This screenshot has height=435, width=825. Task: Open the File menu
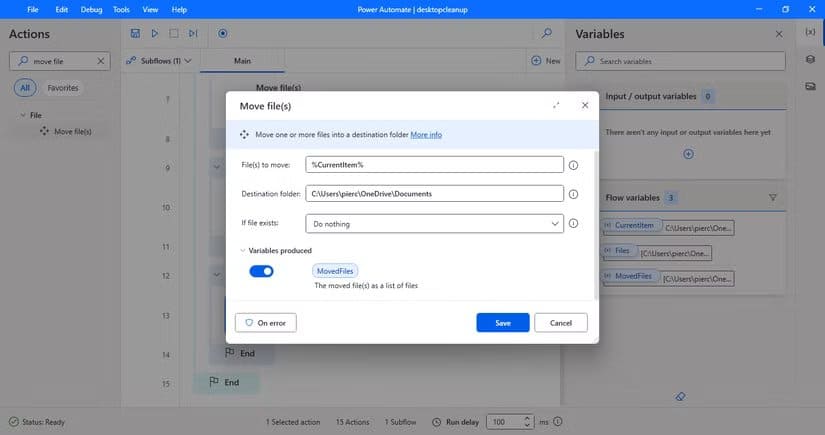click(33, 9)
